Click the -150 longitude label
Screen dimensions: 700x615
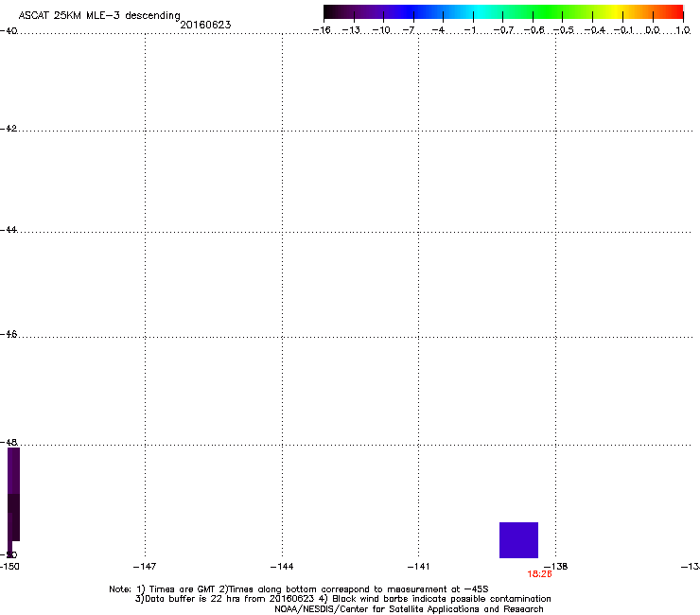pyautogui.click(x=9, y=567)
